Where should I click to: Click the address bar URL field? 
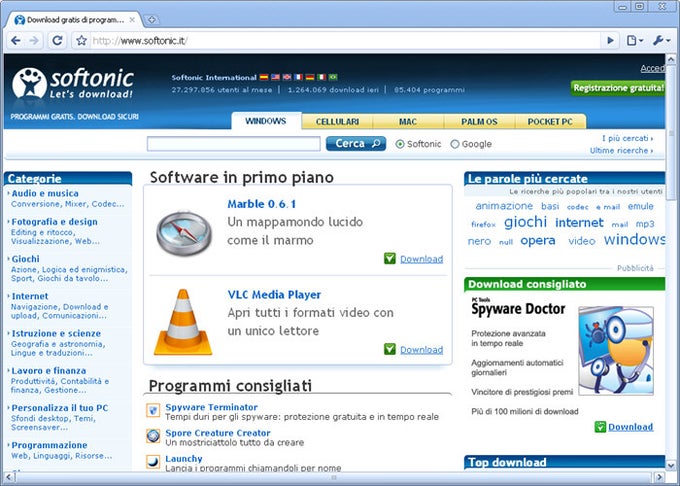[x=345, y=41]
